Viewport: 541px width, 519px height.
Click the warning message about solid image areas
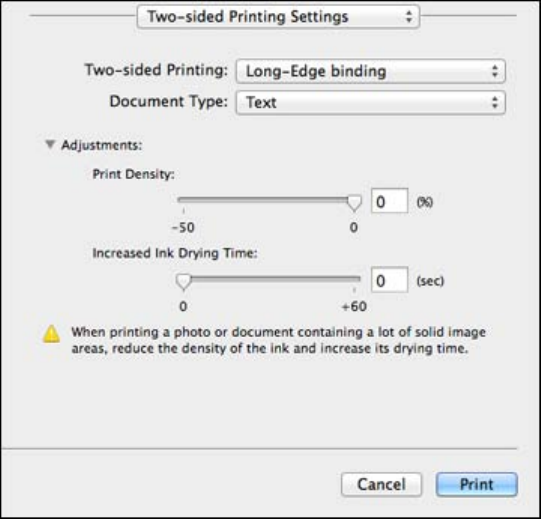click(278, 340)
